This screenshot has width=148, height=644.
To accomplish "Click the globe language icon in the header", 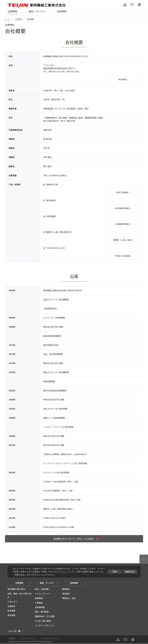I will point(139,4).
